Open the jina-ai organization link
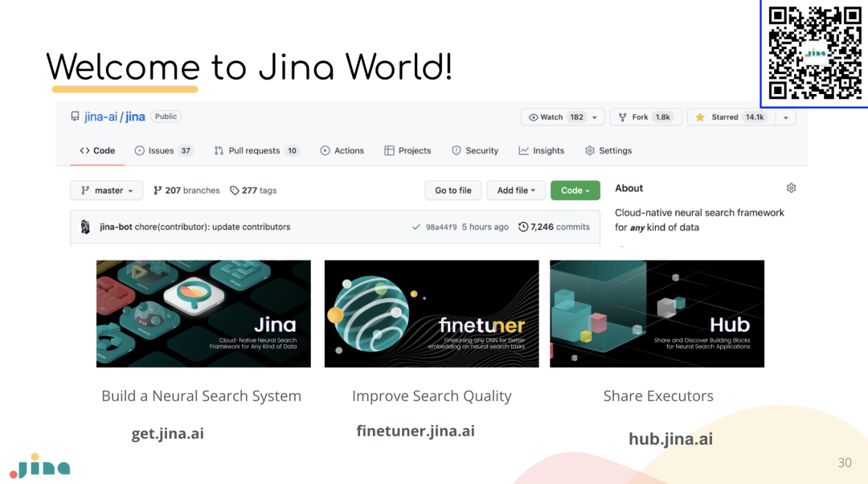 pyautogui.click(x=100, y=117)
